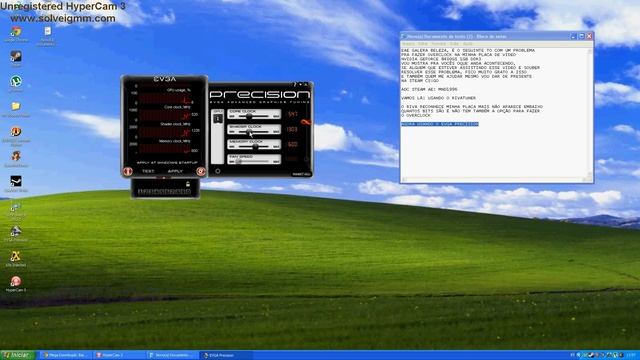Viewport: 640px width, 360px height.
Task: Click the Shader Clock value readout
Action: pos(292,129)
